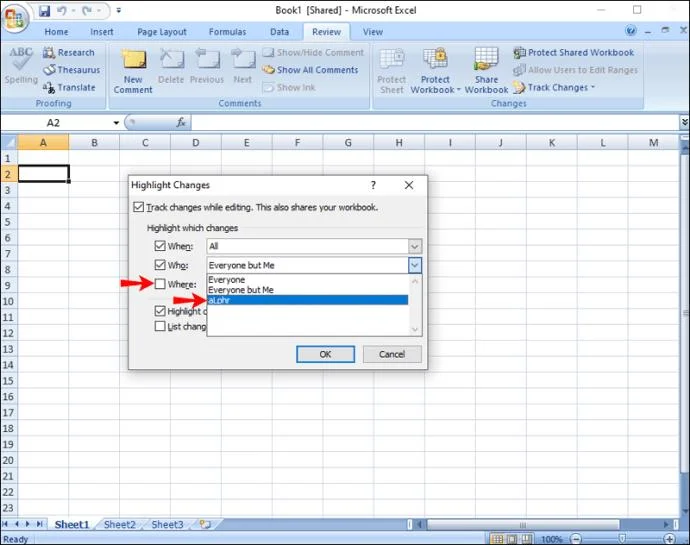The image size is (690, 545).
Task: Close the Highlight Changes dialog
Action: coord(409,185)
